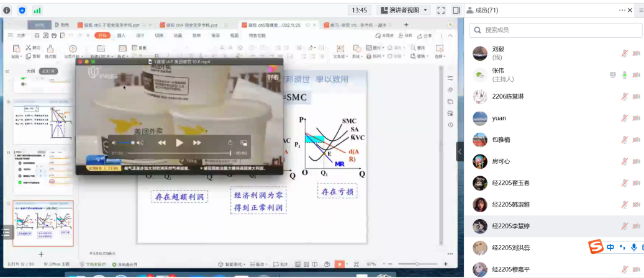Screen dimensions: 644x278
Task: Collapse the members panel with the side arrow
Action: coord(460,151)
